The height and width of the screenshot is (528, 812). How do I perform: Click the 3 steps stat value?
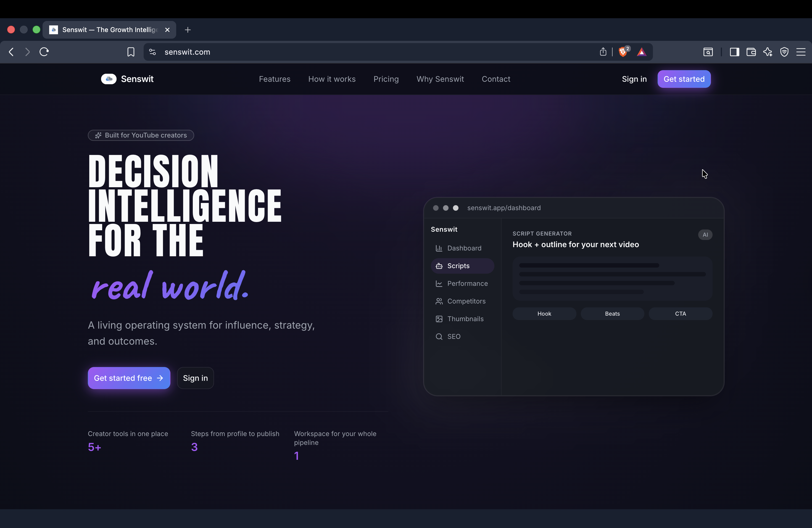194,447
